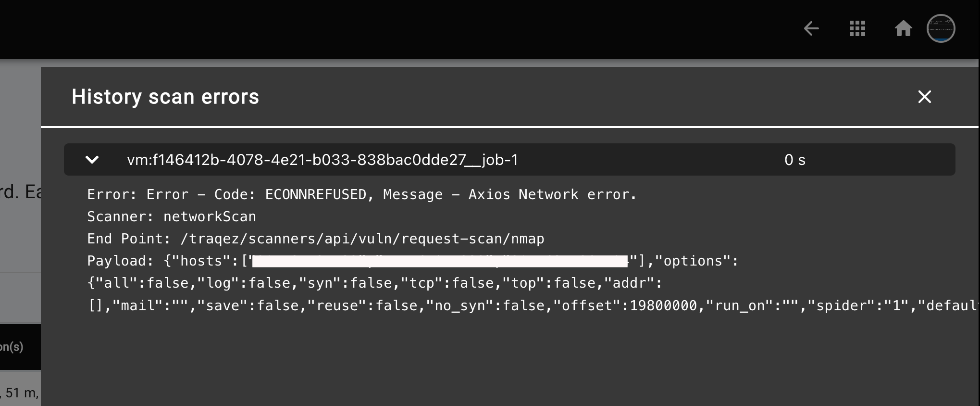Open the circular profile avatar

coord(941,28)
